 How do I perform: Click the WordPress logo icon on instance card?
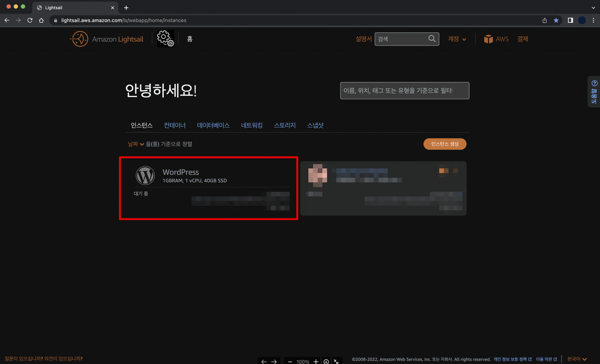coord(145,175)
